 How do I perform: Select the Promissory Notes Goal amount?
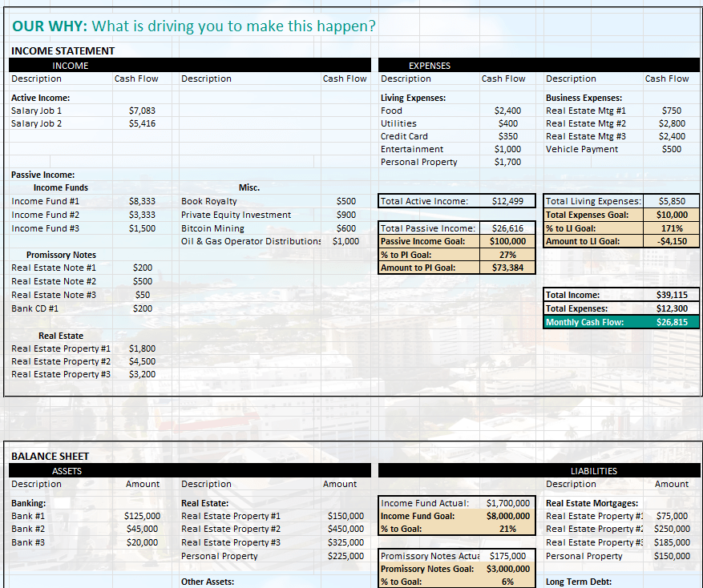tap(507, 569)
